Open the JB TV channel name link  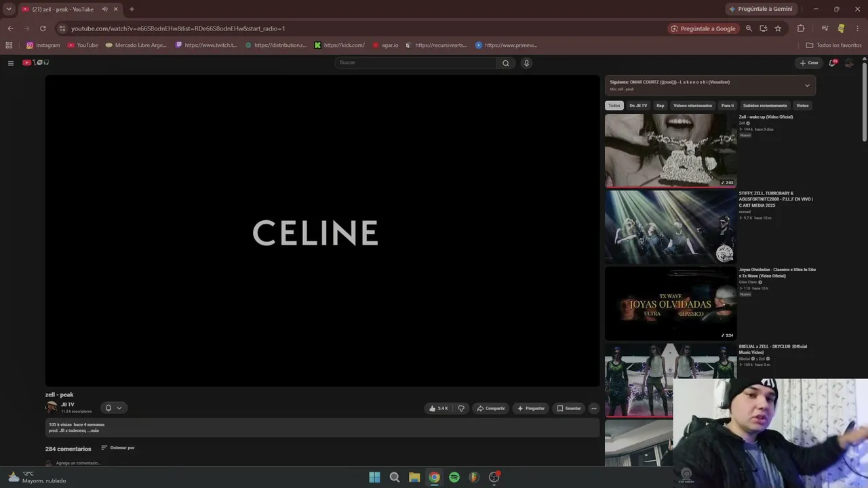(x=68, y=405)
